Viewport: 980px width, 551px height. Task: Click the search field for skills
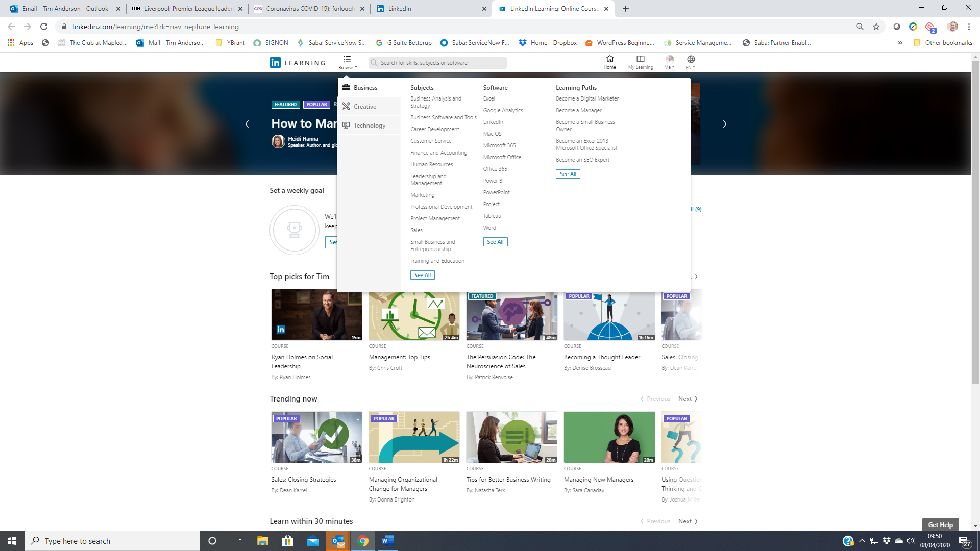437,63
